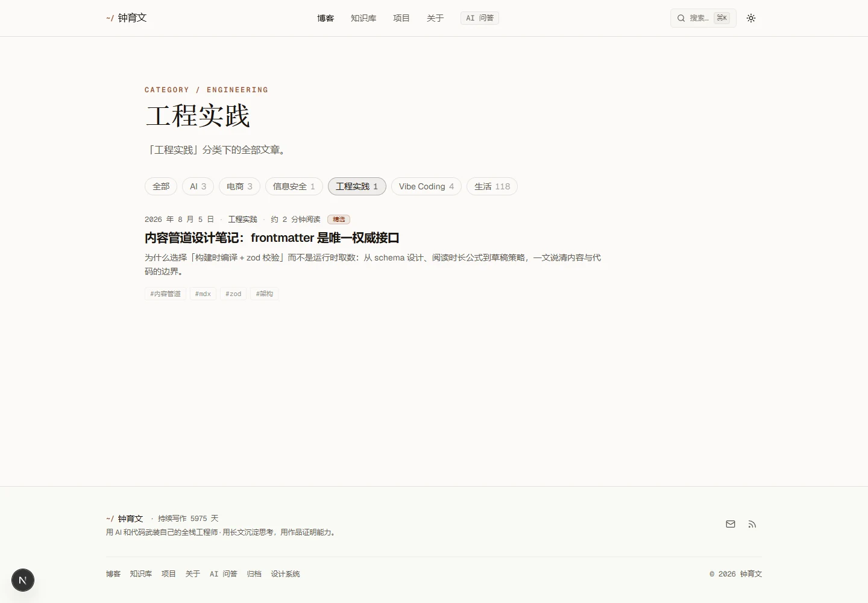This screenshot has height=603, width=868.
Task: Open the AI 问答 button in header
Action: coord(480,18)
